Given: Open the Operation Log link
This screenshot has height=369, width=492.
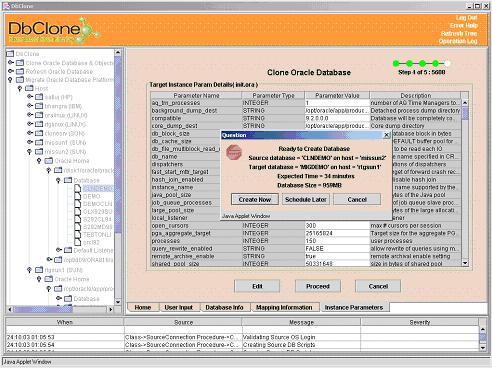Looking at the screenshot, I should point(458,41).
